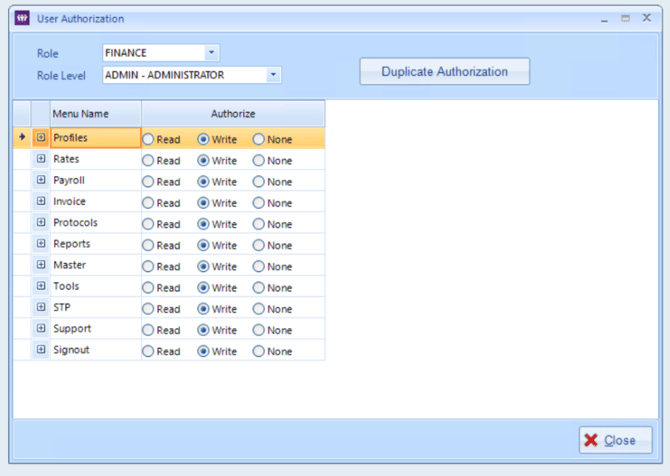Open the Role Level dropdown

[273, 75]
